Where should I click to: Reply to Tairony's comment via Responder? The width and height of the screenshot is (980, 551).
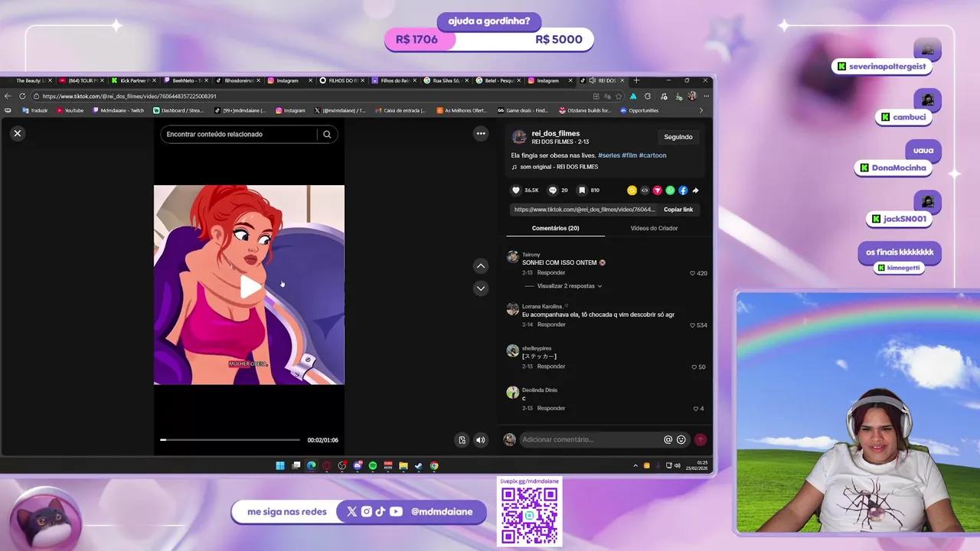tap(551, 272)
